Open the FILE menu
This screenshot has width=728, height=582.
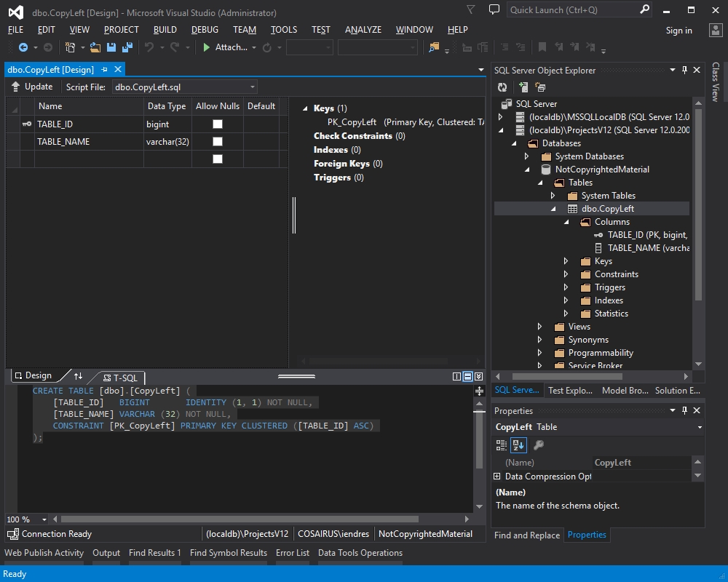pos(16,30)
